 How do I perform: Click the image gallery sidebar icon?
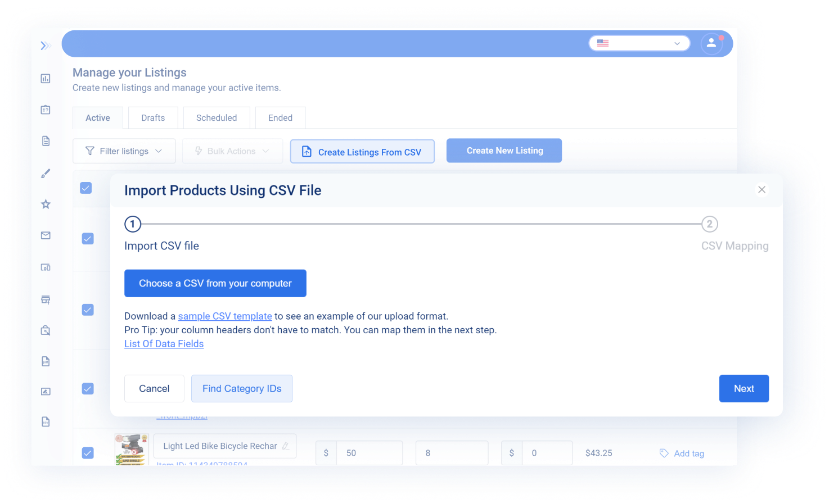[x=46, y=391]
